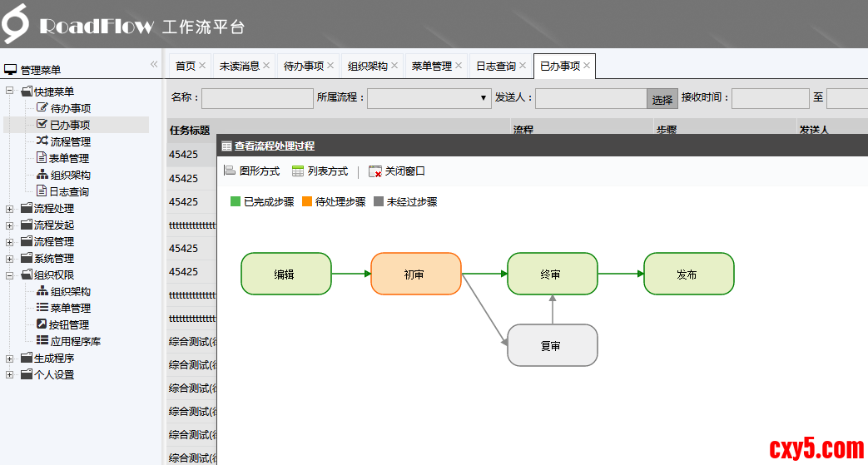Image resolution: width=868 pixels, height=465 pixels.
Task: Click the 快捷菜单 folder icon
Action: pyautogui.click(x=27, y=92)
